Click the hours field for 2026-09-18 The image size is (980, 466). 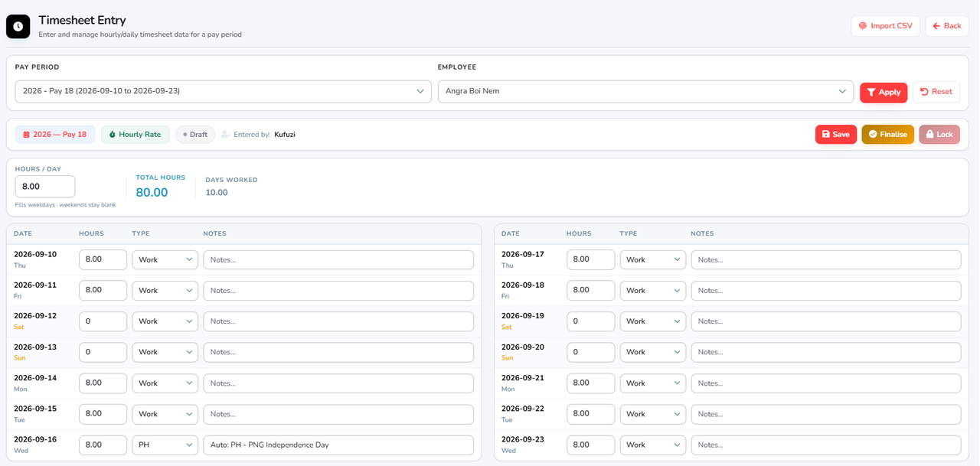pos(590,290)
